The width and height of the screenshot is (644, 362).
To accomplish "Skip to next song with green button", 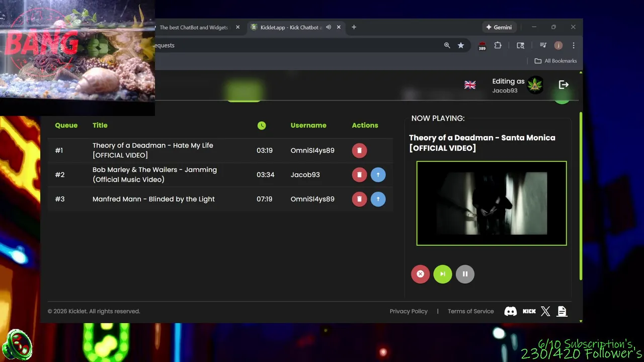I will pyautogui.click(x=443, y=274).
